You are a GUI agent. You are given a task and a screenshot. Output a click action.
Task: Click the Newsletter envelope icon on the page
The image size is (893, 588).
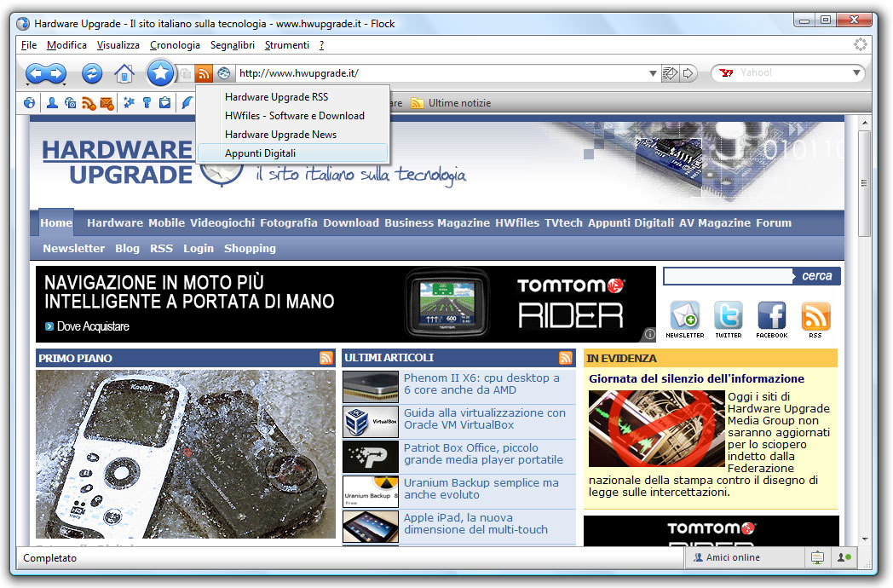[x=684, y=315]
